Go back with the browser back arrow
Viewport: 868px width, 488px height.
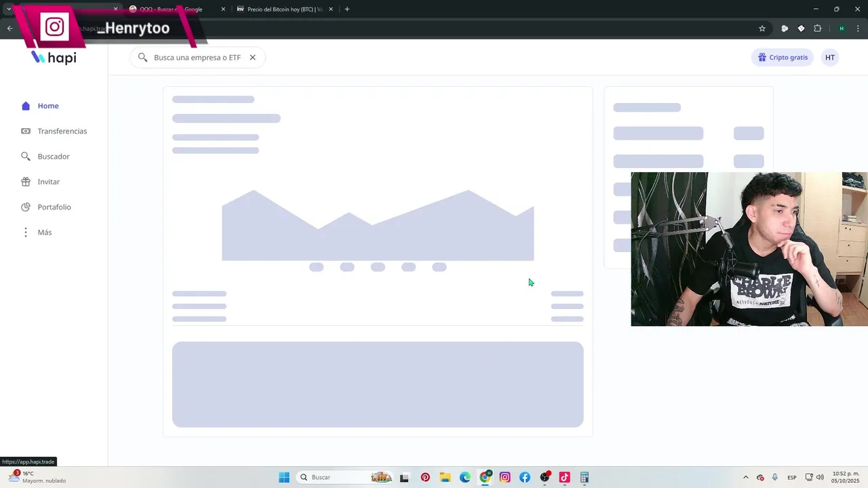point(9,28)
